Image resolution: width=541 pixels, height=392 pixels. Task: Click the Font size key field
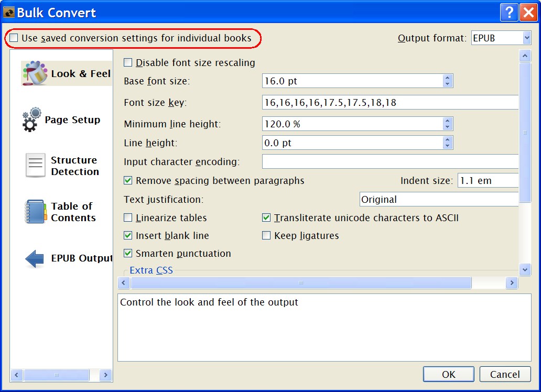click(390, 103)
